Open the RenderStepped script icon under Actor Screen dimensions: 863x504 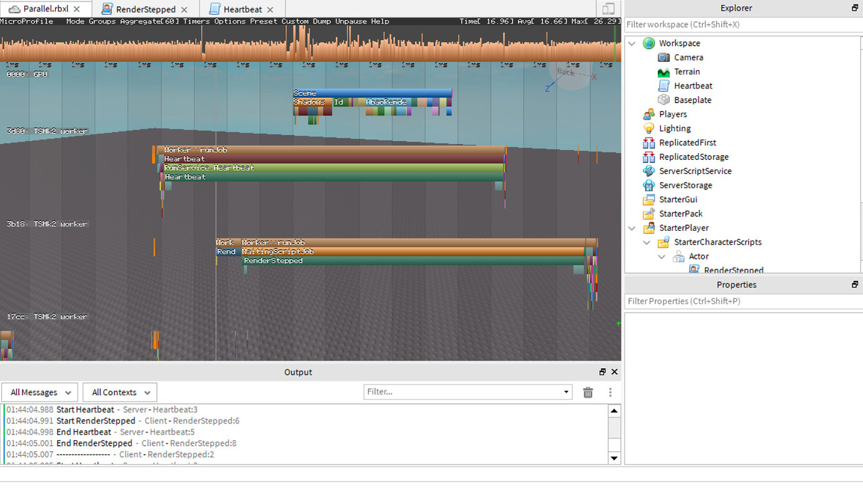tap(694, 270)
